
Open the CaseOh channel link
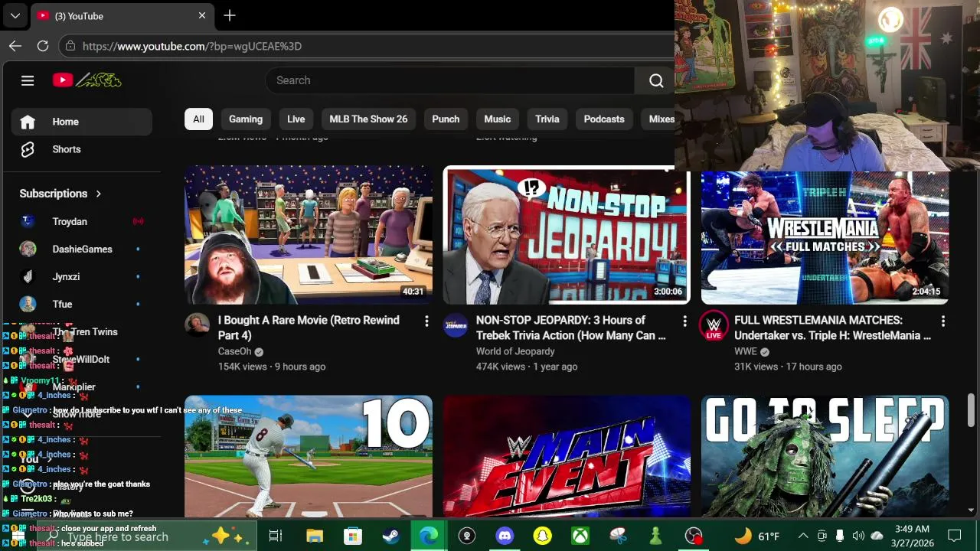[235, 351]
